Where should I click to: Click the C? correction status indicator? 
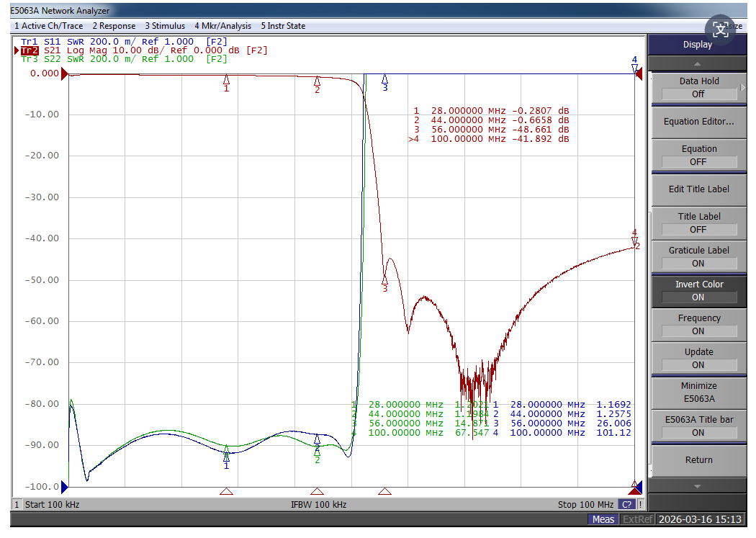pos(626,505)
